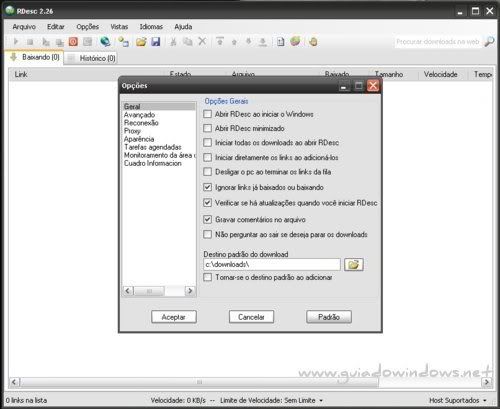Uncheck Ignorar links já baixados ou baixando
Screen dimensions: 500x409
207,187
